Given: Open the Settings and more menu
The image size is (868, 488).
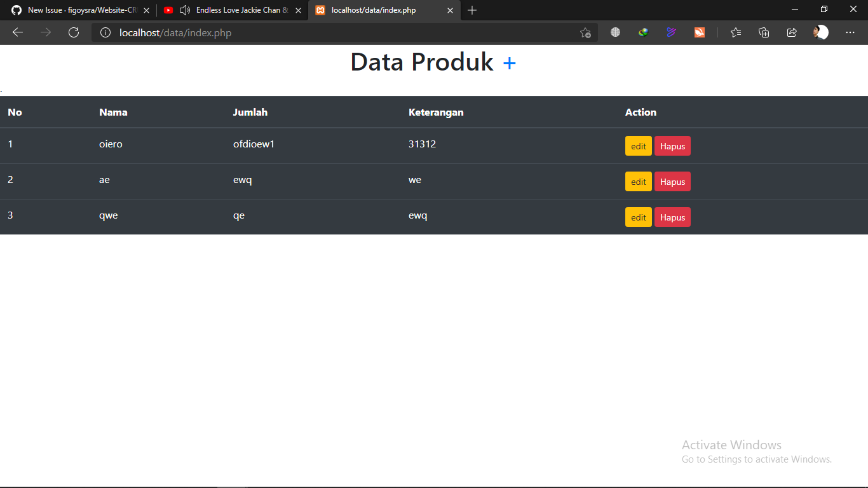Looking at the screenshot, I should pos(850,32).
